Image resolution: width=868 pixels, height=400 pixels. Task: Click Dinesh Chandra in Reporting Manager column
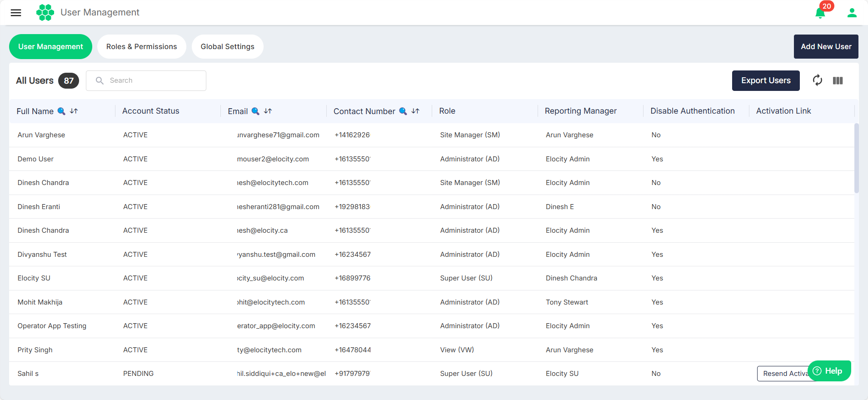571,278
